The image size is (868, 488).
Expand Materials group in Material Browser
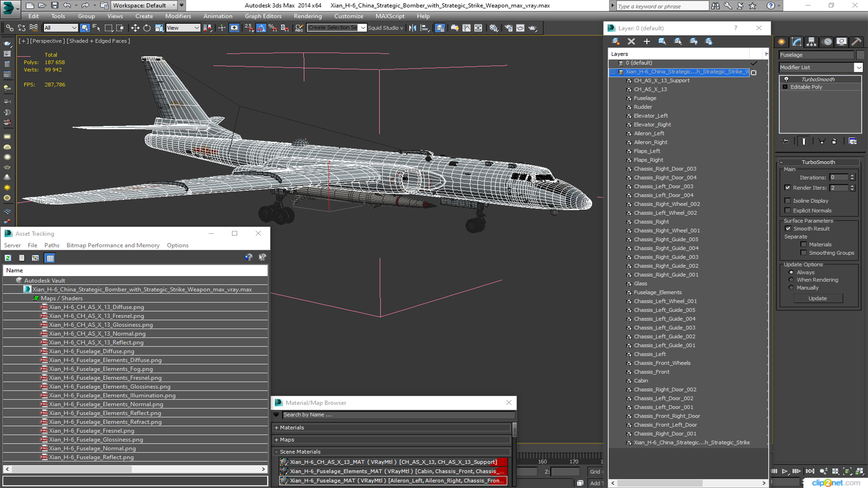tap(276, 428)
